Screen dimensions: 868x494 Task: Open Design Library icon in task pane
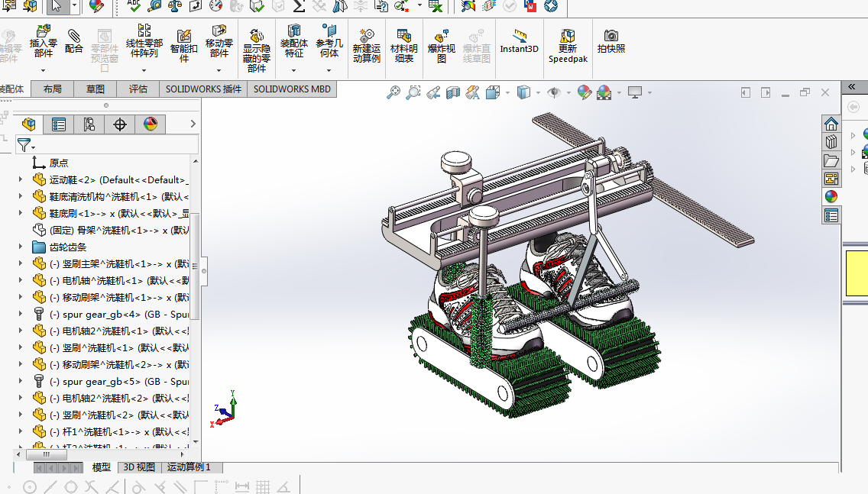click(831, 141)
